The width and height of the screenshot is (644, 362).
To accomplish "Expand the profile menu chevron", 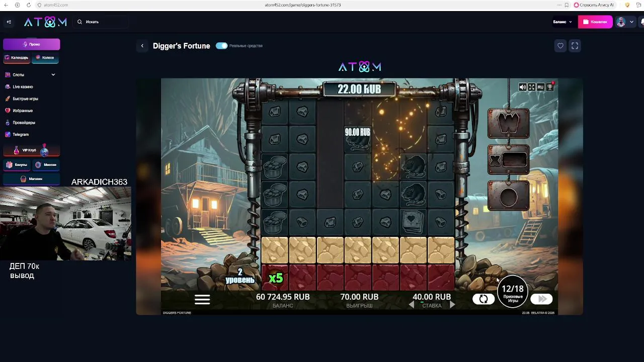I will pos(631,22).
